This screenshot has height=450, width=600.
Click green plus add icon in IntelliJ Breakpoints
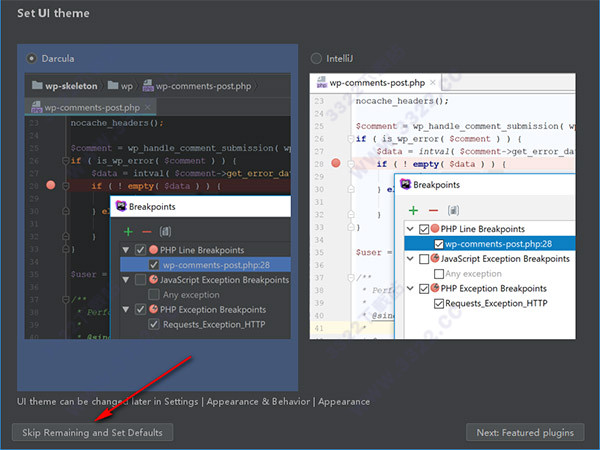(x=413, y=210)
